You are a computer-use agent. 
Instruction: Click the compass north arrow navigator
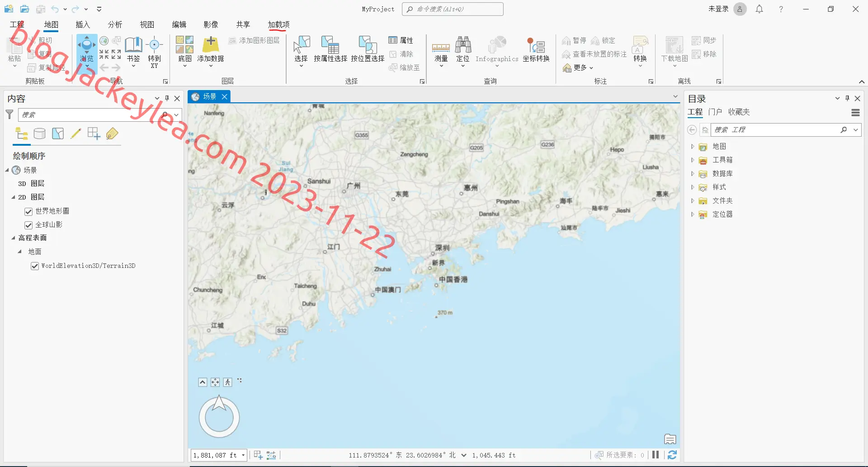tap(219, 417)
